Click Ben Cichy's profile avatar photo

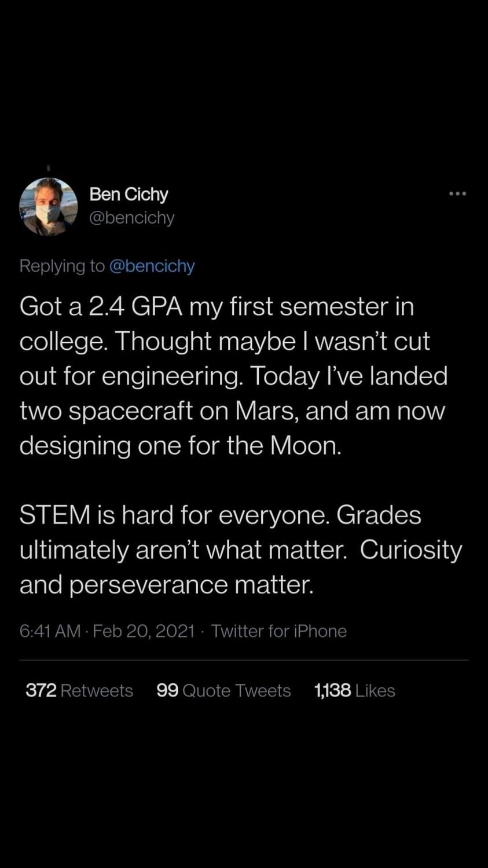[49, 207]
